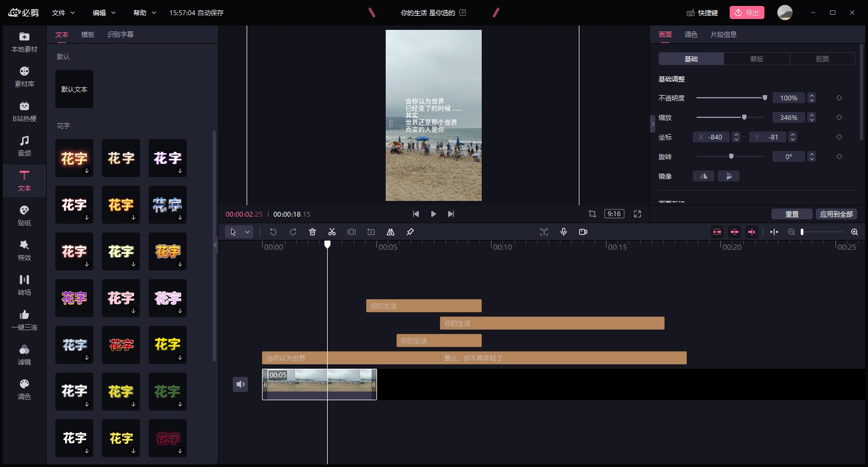Open the 贴纸 stickers panel

[24, 216]
